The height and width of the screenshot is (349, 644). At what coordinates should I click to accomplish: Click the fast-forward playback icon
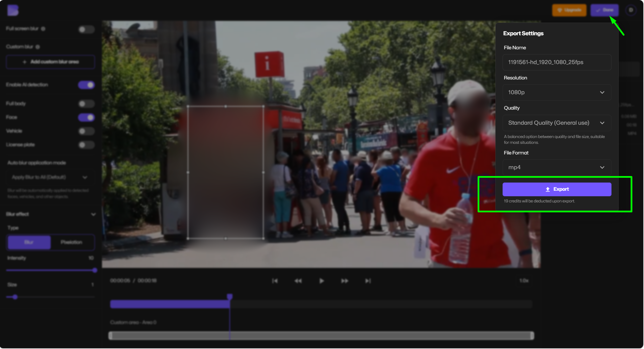(344, 281)
